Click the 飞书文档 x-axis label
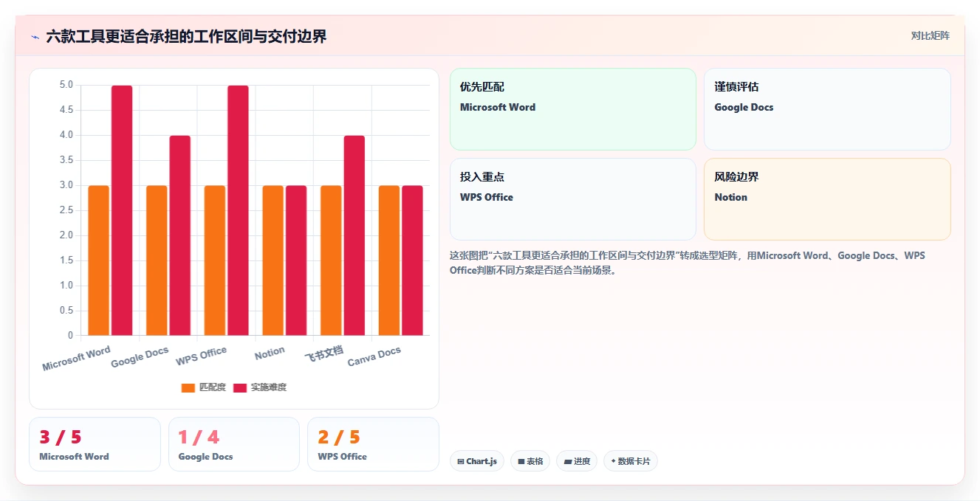Viewport: 980px width, 501px height. (324, 353)
